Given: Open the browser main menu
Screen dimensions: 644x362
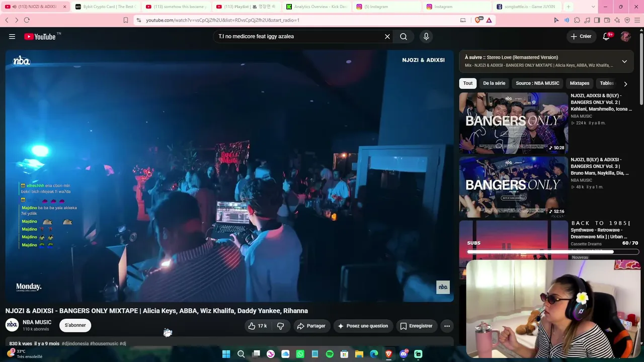Looking at the screenshot, I should [x=637, y=20].
